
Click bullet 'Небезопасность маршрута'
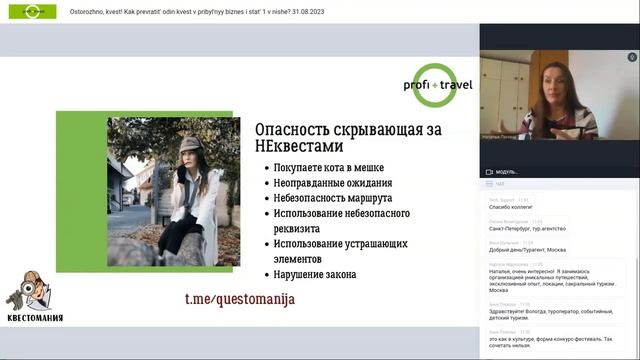click(333, 198)
